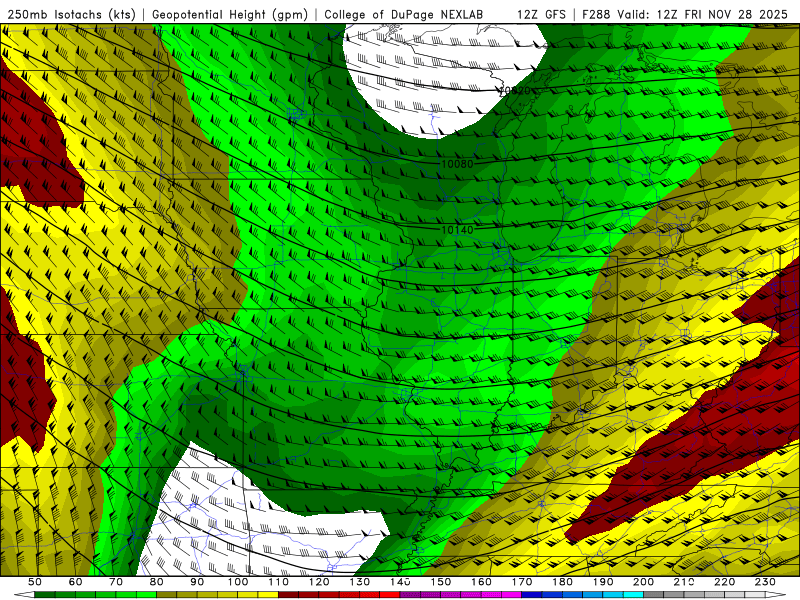Click the color scale label 90
Image resolution: width=800 pixels, height=600 pixels.
pyautogui.click(x=197, y=582)
